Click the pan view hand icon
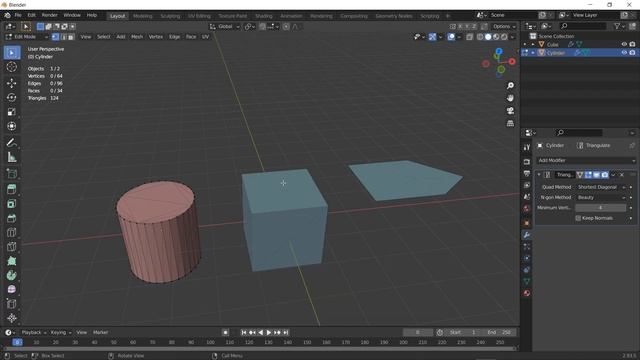 tap(510, 98)
